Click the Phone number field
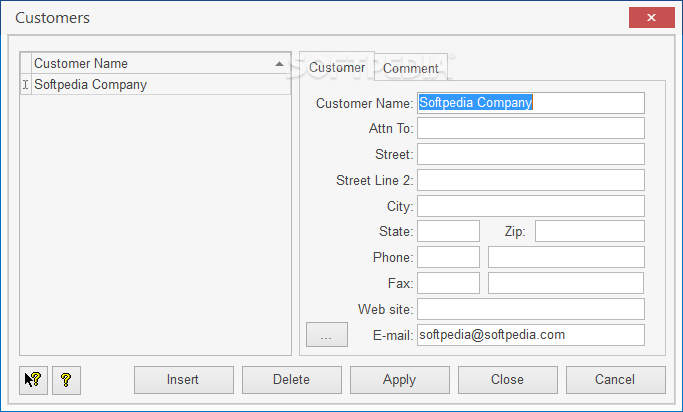683x412 pixels. click(566, 257)
